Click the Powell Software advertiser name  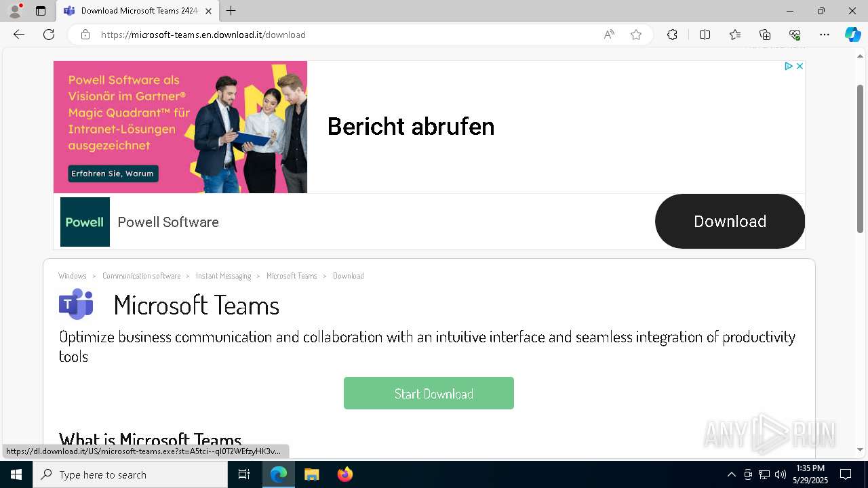click(x=168, y=222)
